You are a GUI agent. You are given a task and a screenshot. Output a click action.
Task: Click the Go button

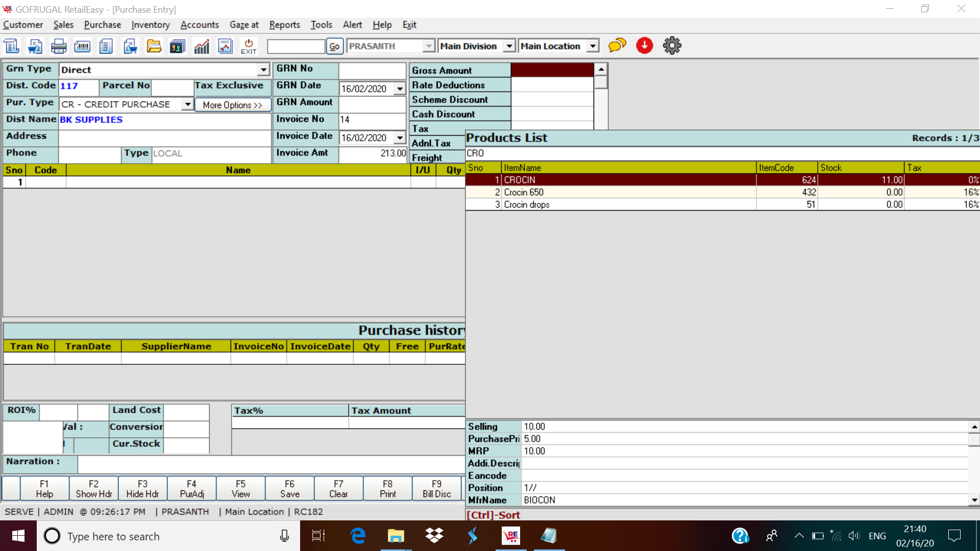[x=334, y=46]
